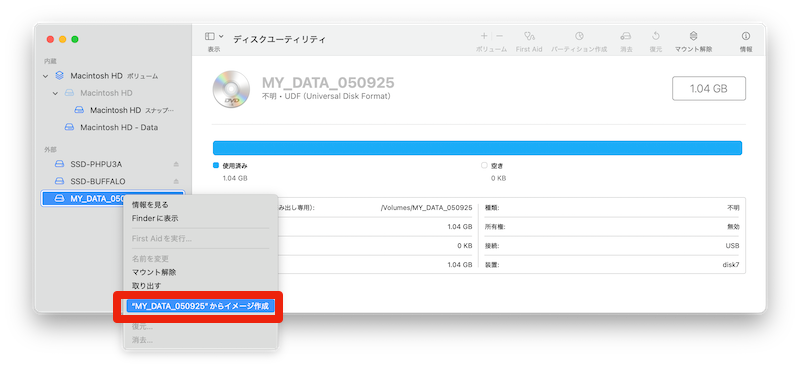Click the マウント解除 unmount toolbar icon
Image resolution: width=800 pixels, height=366 pixels.
click(x=693, y=36)
